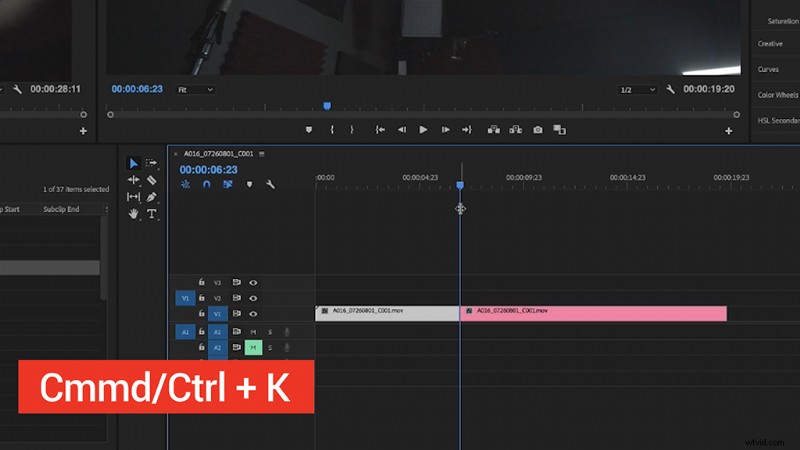Toggle track targeting for V2
Image resolution: width=800 pixels, height=450 pixels.
pyautogui.click(x=217, y=298)
